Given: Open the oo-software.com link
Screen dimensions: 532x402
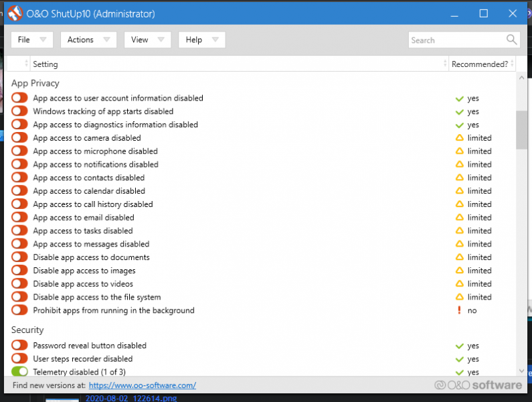Looking at the screenshot, I should [x=142, y=385].
